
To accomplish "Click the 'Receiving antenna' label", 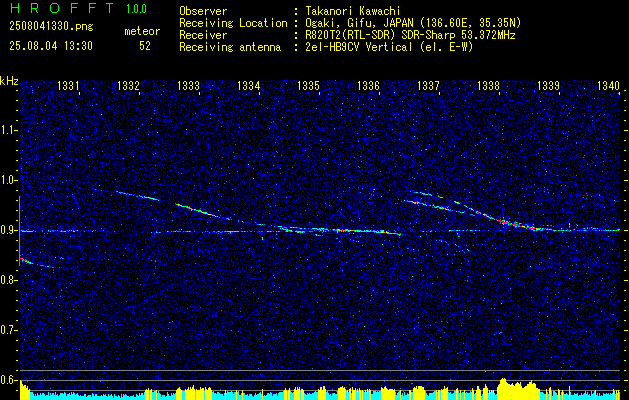I will pos(230,47).
